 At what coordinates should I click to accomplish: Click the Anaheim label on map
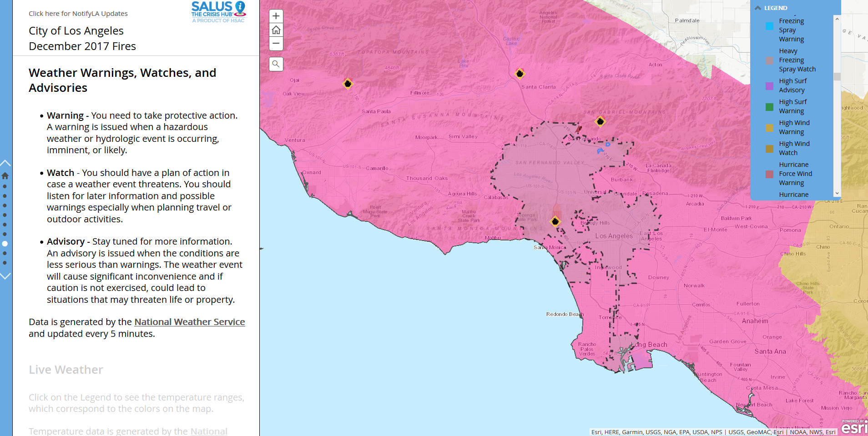(755, 321)
